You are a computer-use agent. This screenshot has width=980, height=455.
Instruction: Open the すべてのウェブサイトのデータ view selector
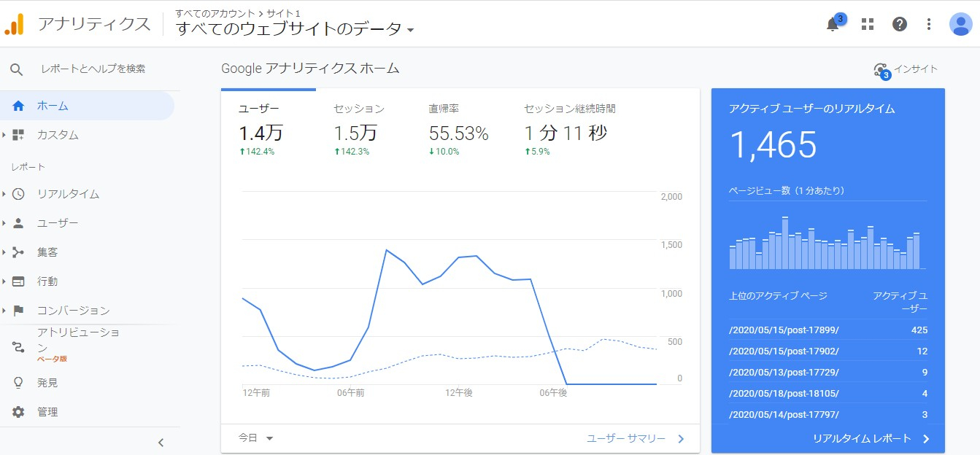click(295, 29)
